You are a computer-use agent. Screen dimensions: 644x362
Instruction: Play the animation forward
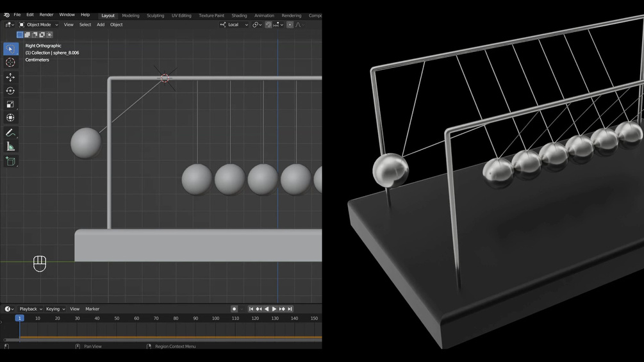point(274,309)
